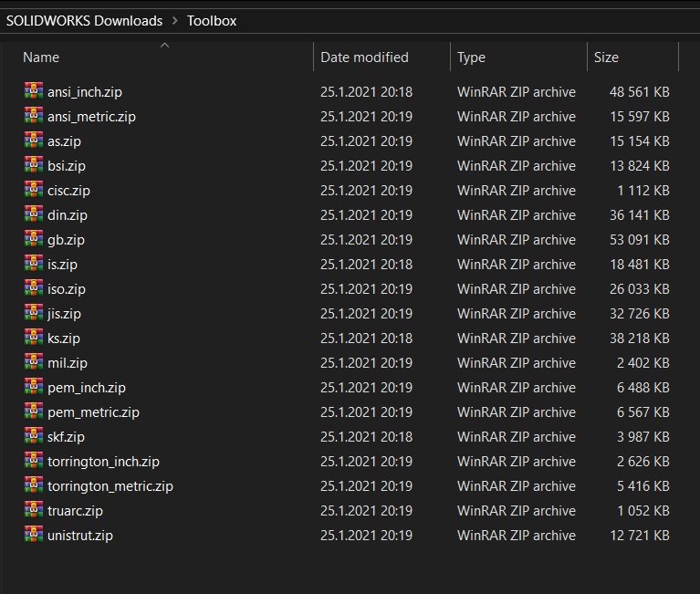Select the file name din.zip
Screen dimensions: 700x594
click(68, 215)
